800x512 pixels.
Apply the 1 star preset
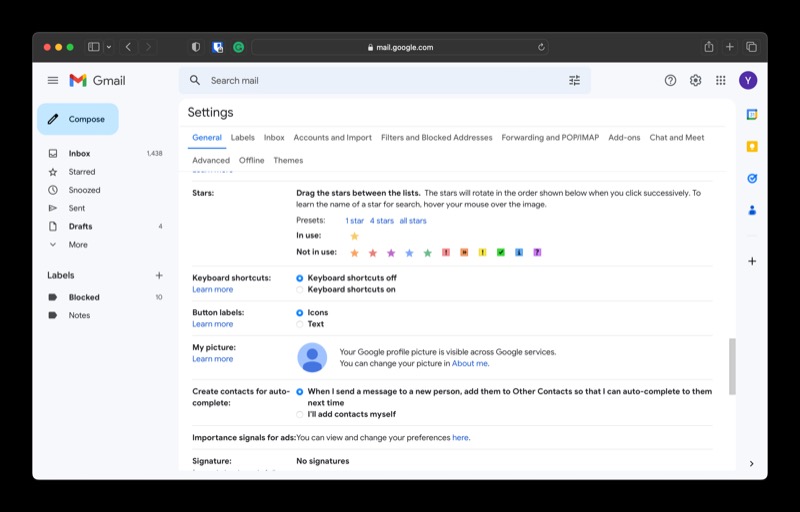coord(355,221)
